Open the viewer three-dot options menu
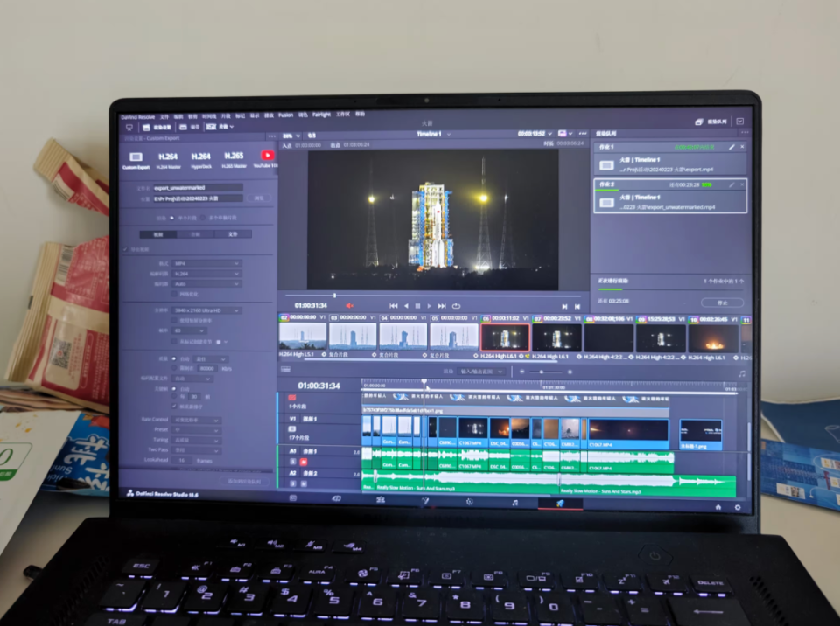Image resolution: width=840 pixels, height=626 pixels. tap(583, 134)
